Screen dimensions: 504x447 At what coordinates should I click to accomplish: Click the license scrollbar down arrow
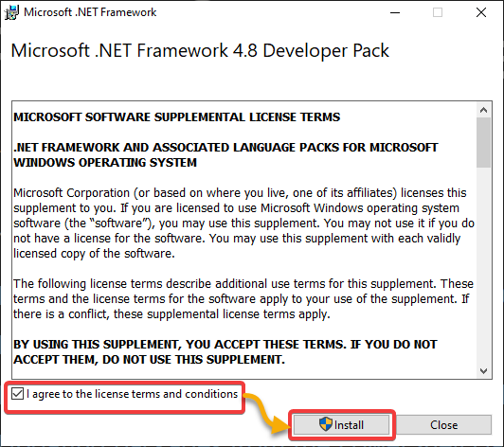click(483, 371)
